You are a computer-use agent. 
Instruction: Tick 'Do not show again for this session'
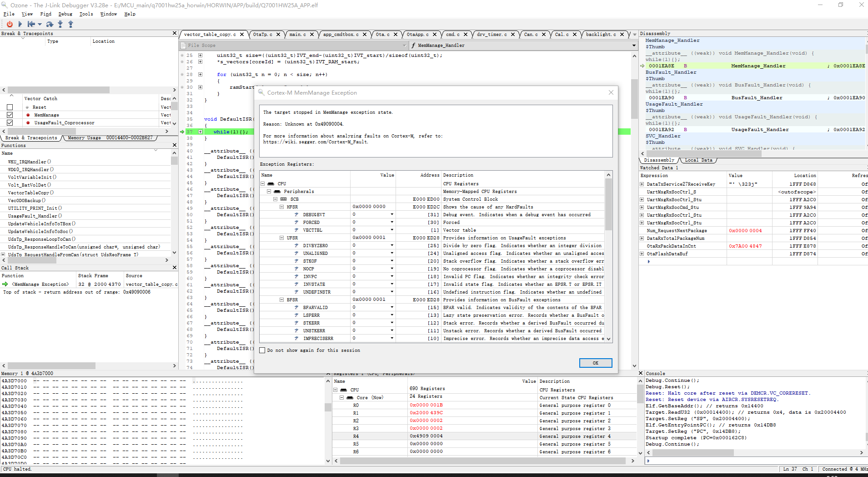(x=262, y=350)
